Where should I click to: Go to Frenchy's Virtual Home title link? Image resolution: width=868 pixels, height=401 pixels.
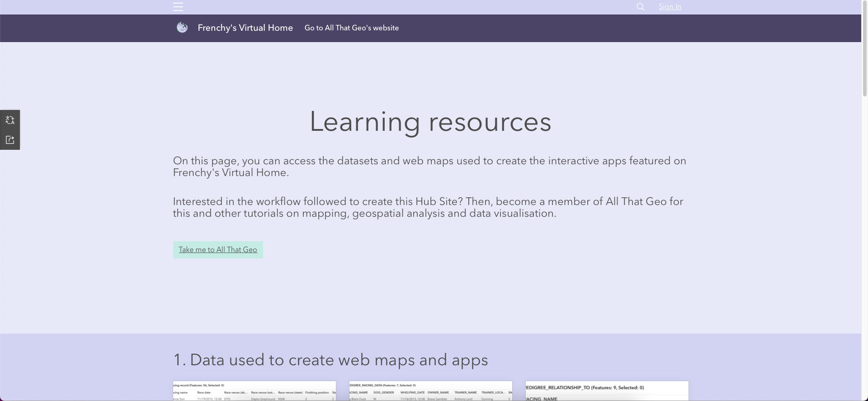[x=245, y=28]
